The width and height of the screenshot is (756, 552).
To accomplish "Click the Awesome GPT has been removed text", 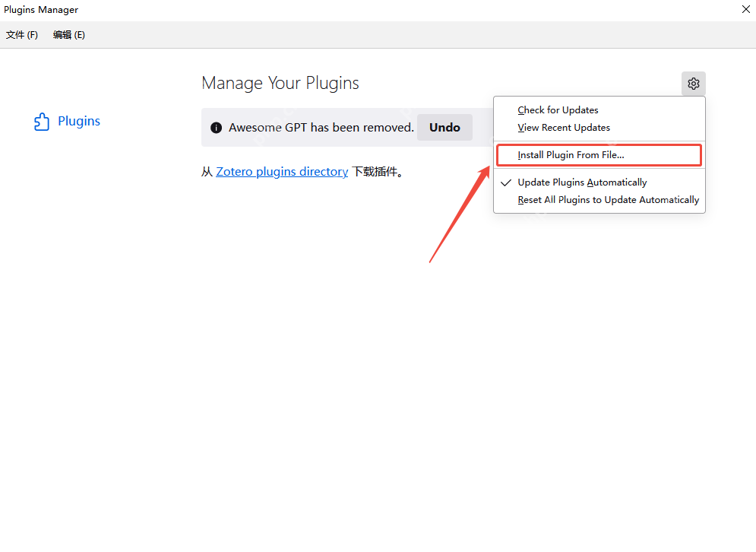I will (321, 128).
